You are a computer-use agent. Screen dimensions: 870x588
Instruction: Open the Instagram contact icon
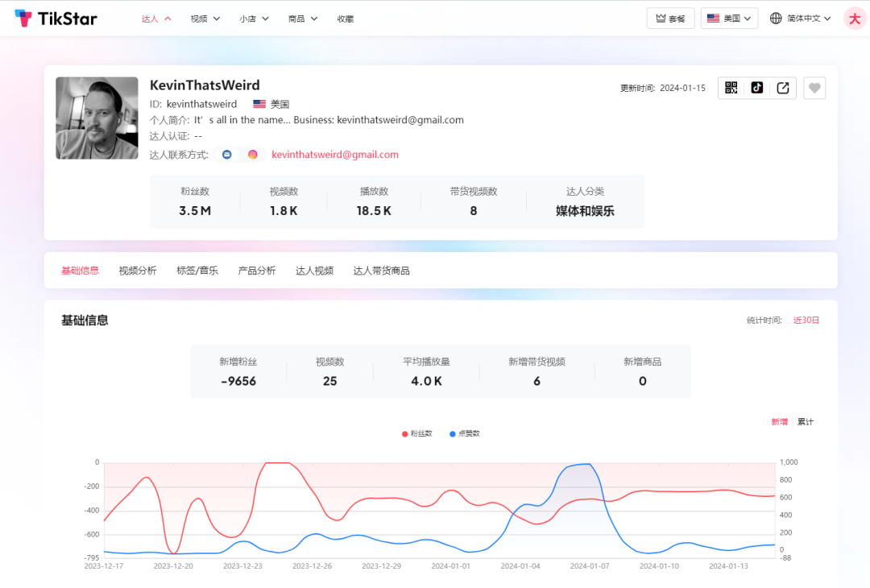click(252, 154)
